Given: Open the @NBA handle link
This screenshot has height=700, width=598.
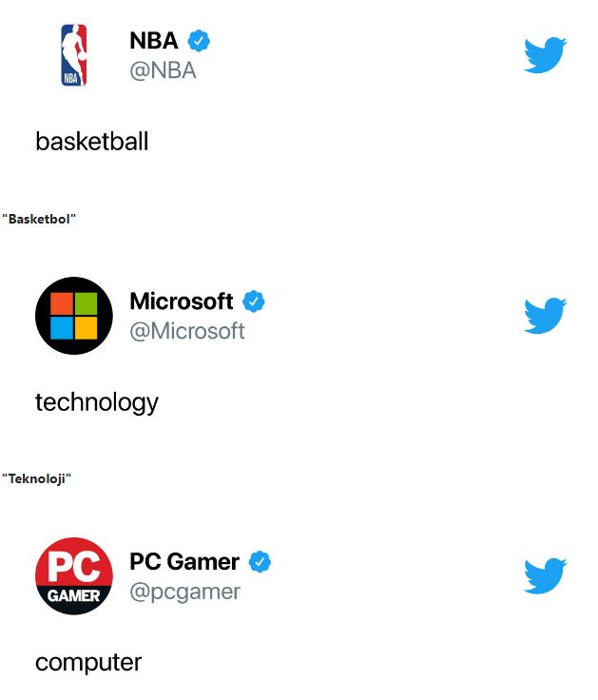Looking at the screenshot, I should point(163,70).
